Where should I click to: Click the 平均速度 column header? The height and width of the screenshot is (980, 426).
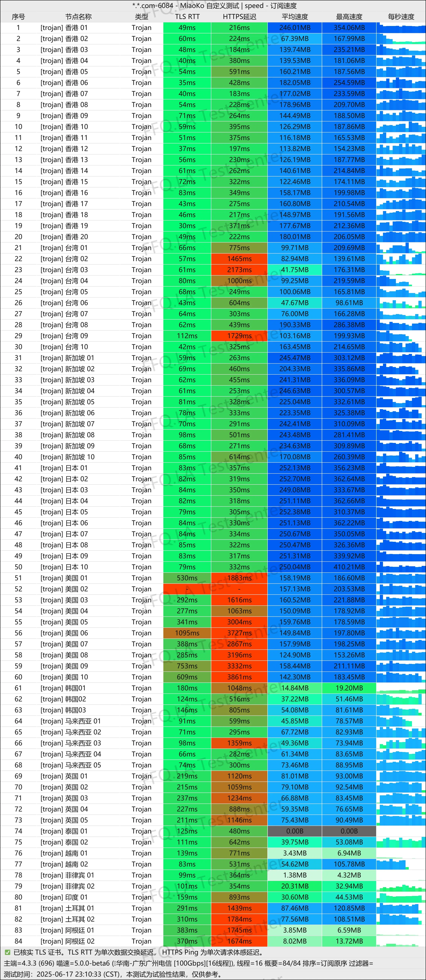(294, 17)
